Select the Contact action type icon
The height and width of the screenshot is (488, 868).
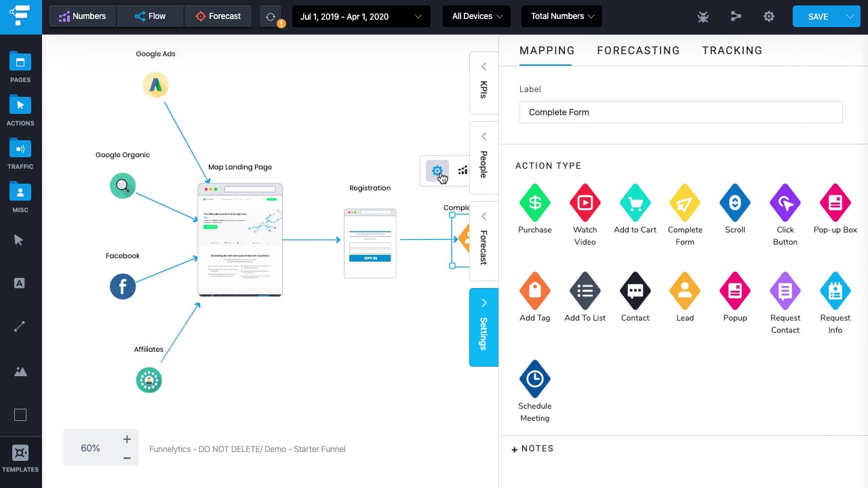tap(635, 290)
